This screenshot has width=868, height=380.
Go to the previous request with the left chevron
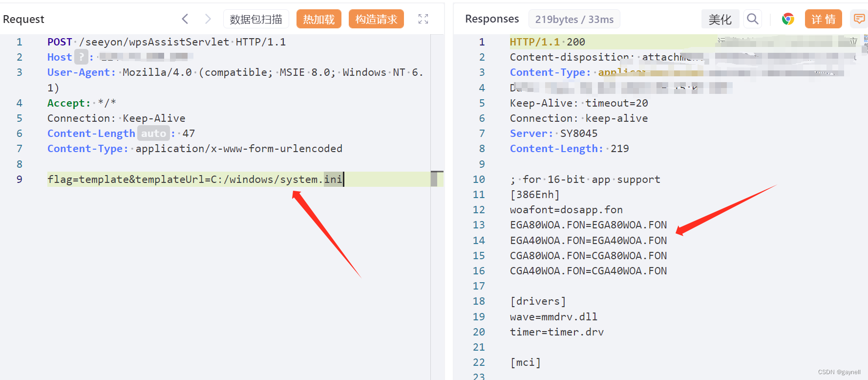pos(185,19)
